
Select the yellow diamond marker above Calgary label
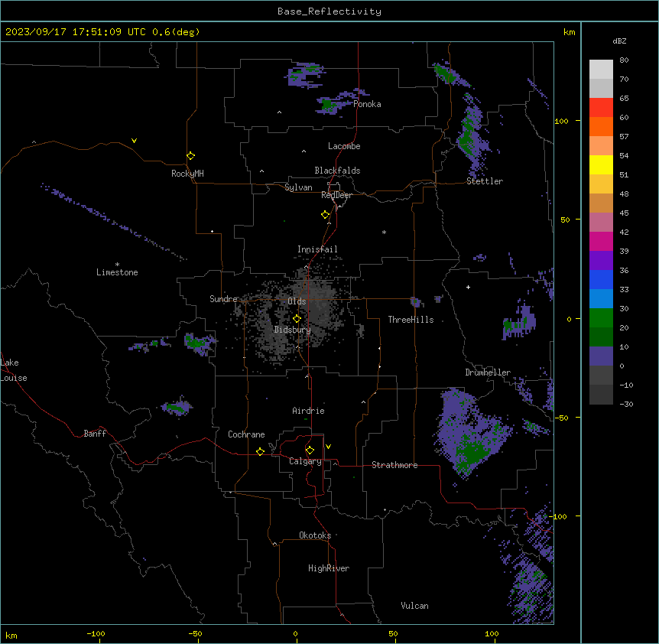310,450
